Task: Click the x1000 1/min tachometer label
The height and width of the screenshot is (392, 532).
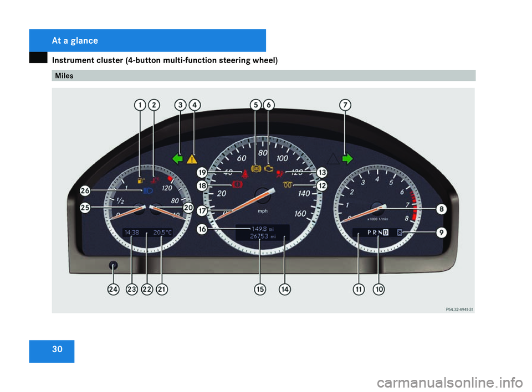Action: pyautogui.click(x=377, y=219)
